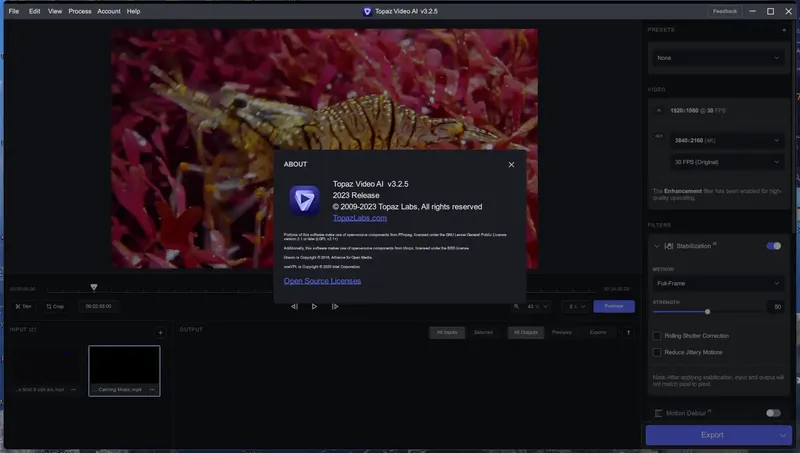Open the Presets dropdown showing None

point(718,58)
